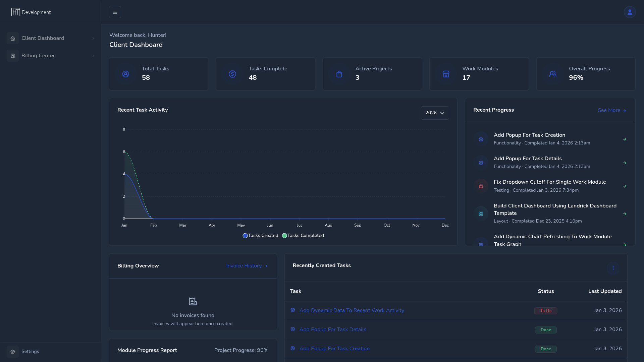This screenshot has width=644, height=362.
Task: Toggle the Tasks Completed chart legend
Action: click(303, 236)
